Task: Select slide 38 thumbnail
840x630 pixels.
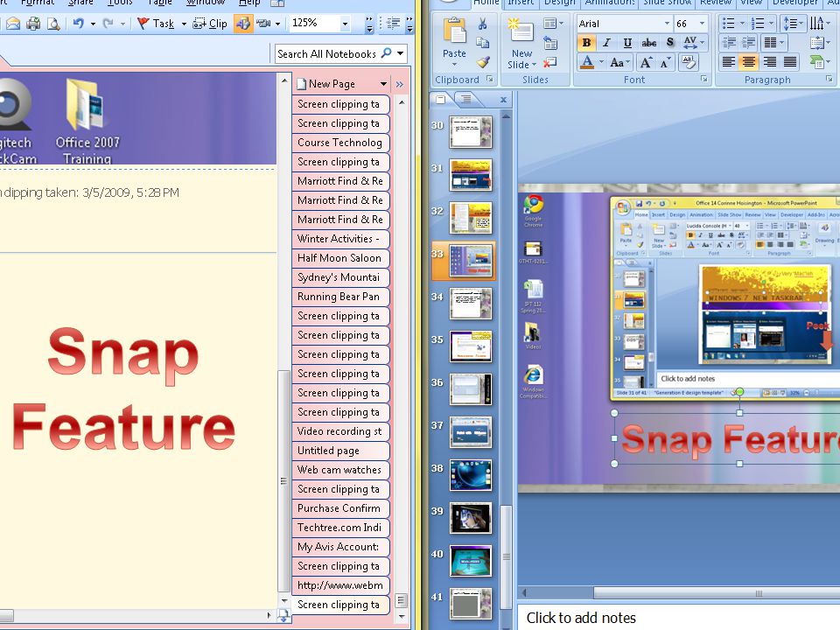Action: [471, 475]
